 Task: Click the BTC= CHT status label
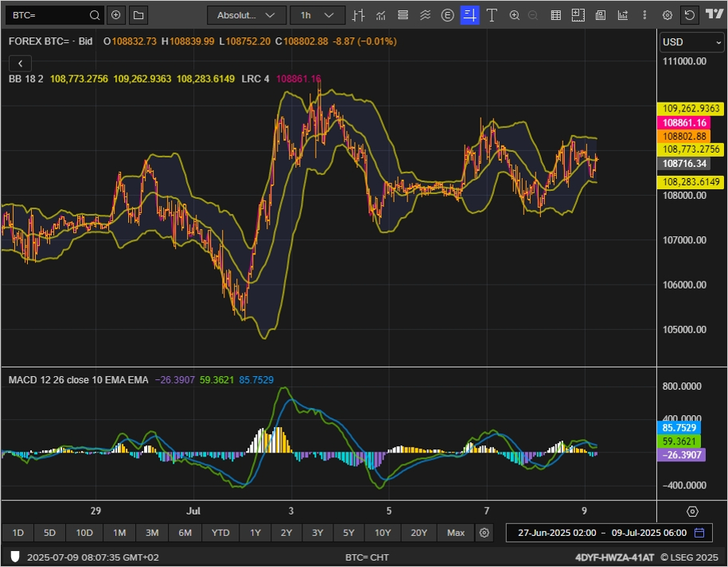(x=367, y=557)
